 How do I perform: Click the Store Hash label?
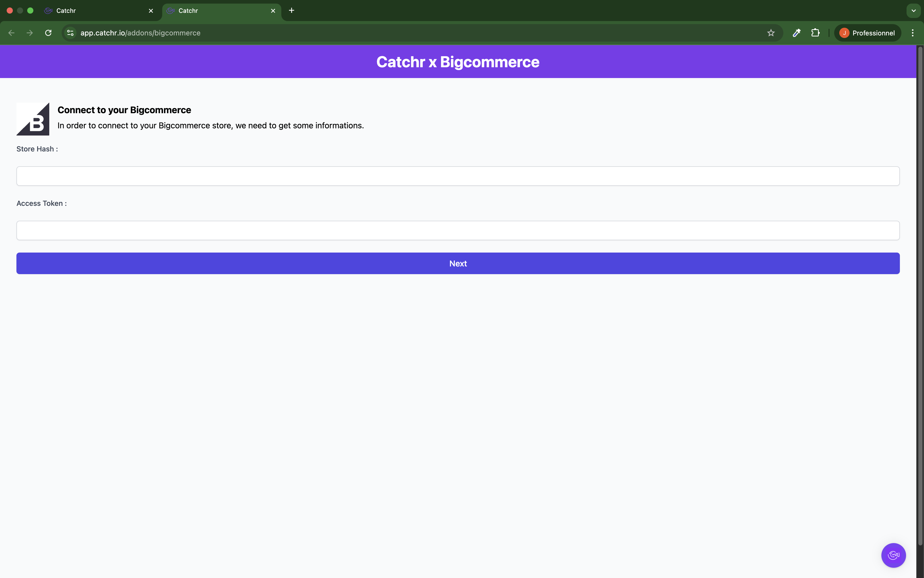pyautogui.click(x=37, y=149)
